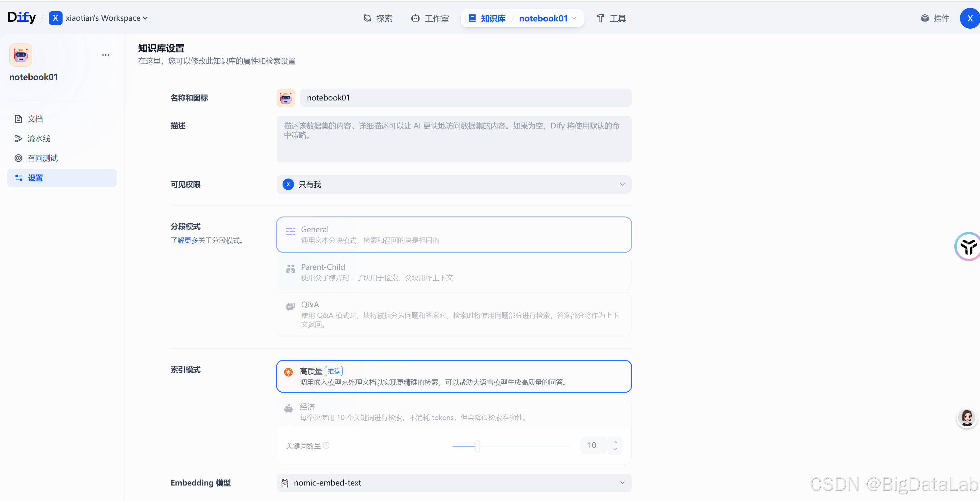The height and width of the screenshot is (501, 980).
Task: Select the Parent-Child chunk mode
Action: 454,272
